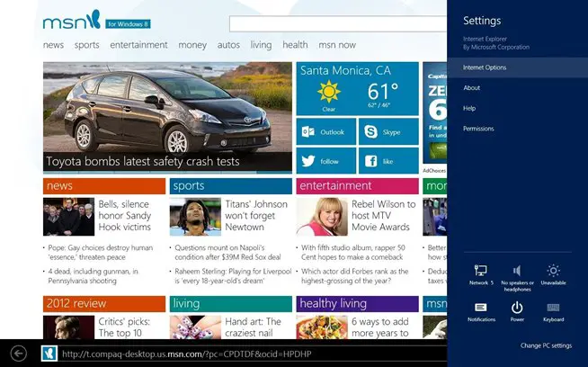This screenshot has height=367, width=588.
Task: Click the MSN butterfly logo
Action: [94, 19]
